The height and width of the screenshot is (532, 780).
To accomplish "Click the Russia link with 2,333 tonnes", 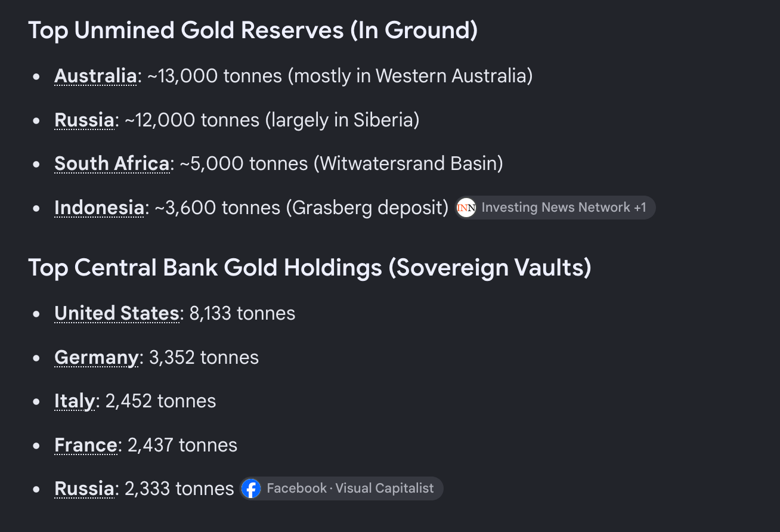I will tap(84, 488).
